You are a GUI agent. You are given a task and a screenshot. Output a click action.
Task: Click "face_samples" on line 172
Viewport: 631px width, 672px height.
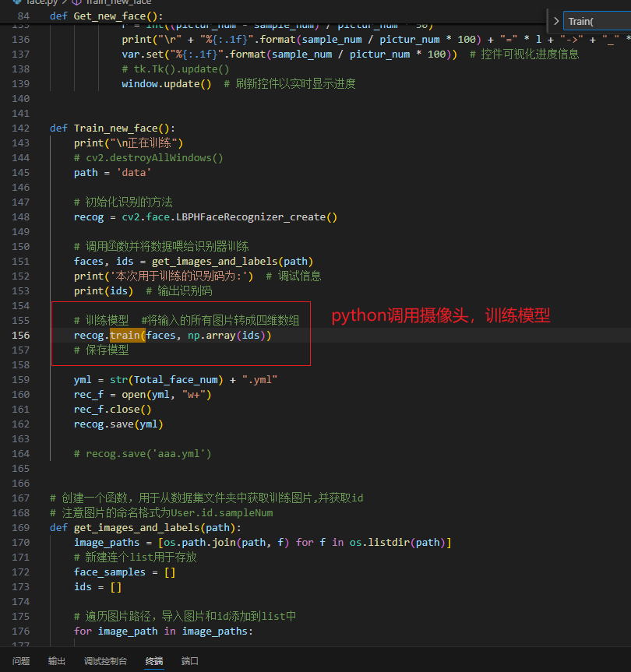click(110, 572)
